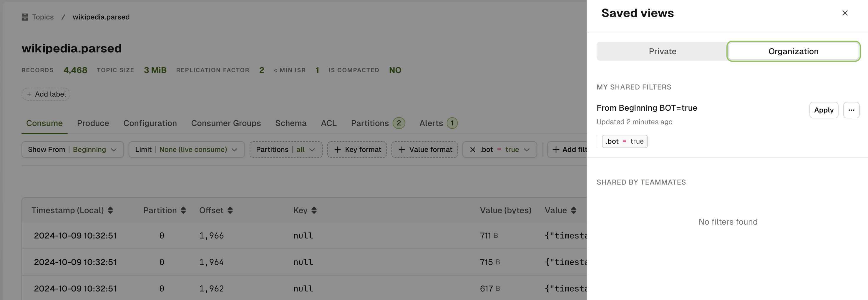Apply the From Beginning BOT=true filter
This screenshot has height=300, width=868.
[824, 110]
